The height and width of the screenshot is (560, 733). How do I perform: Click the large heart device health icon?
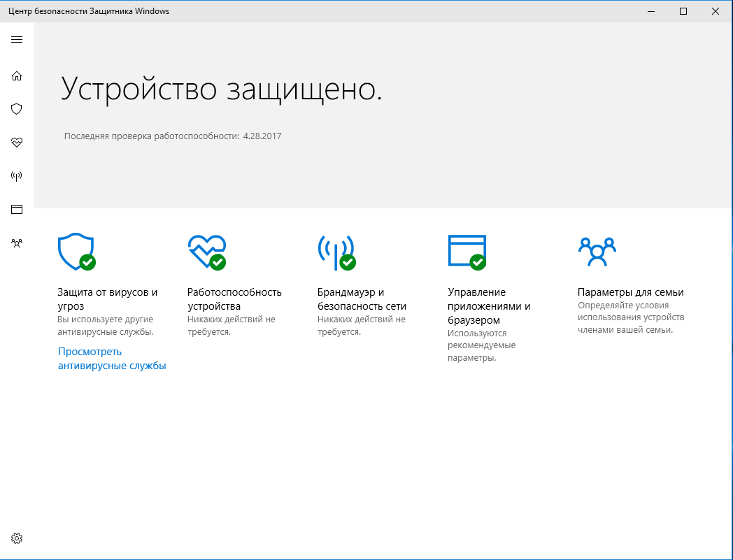[207, 252]
